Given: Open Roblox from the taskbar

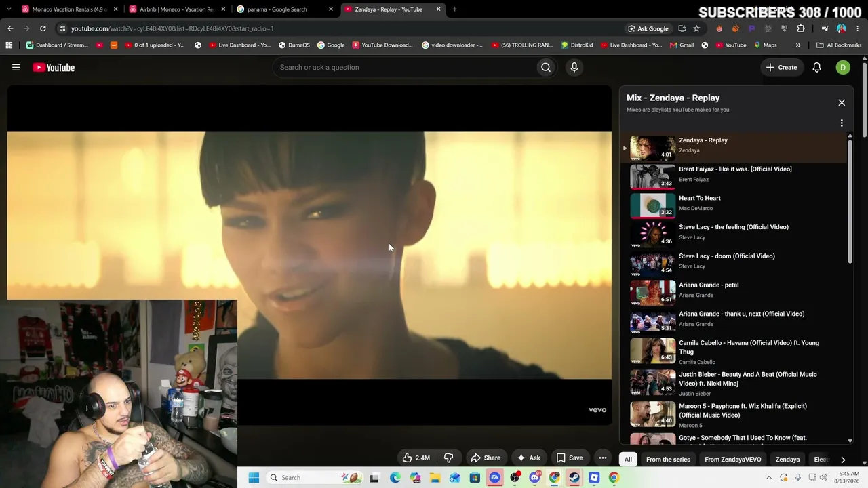Looking at the screenshot, I should point(594,478).
